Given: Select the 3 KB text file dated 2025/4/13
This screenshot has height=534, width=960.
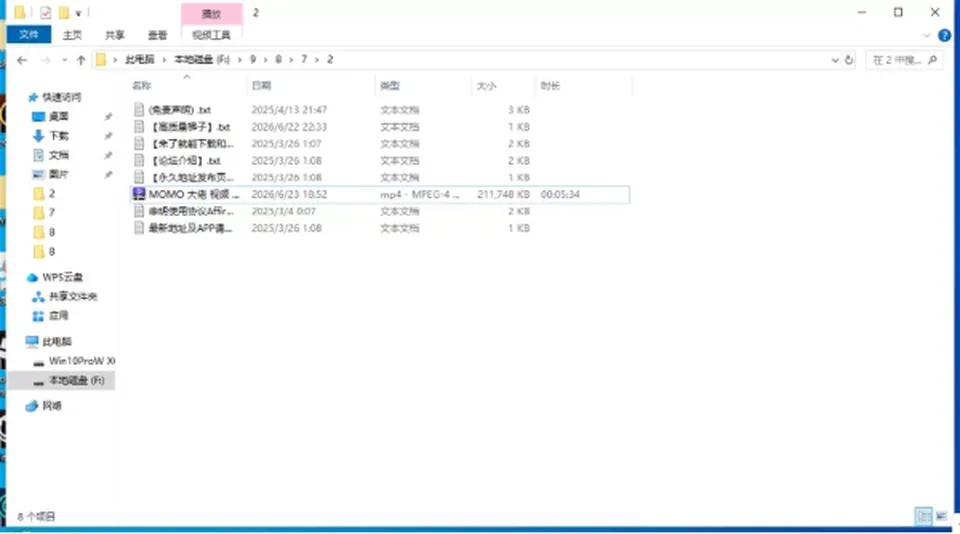Looking at the screenshot, I should 380,110.
